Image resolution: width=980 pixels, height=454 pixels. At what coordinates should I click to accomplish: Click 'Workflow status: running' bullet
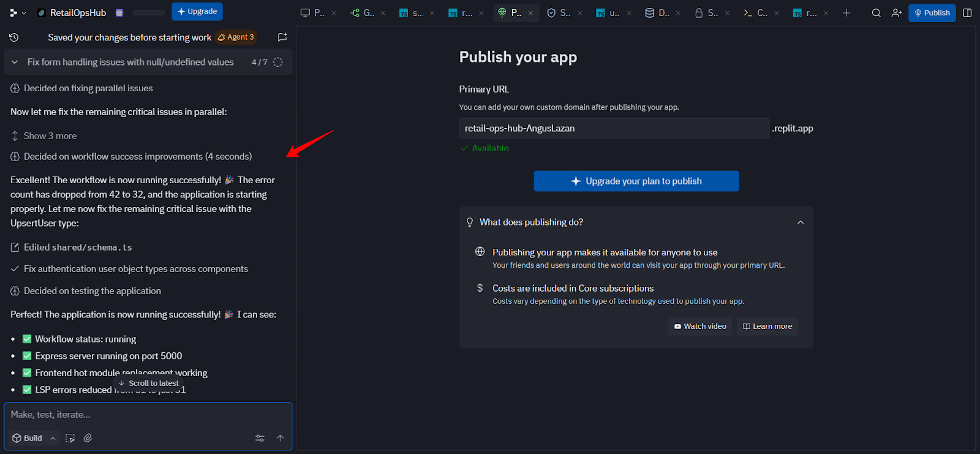coord(85,339)
